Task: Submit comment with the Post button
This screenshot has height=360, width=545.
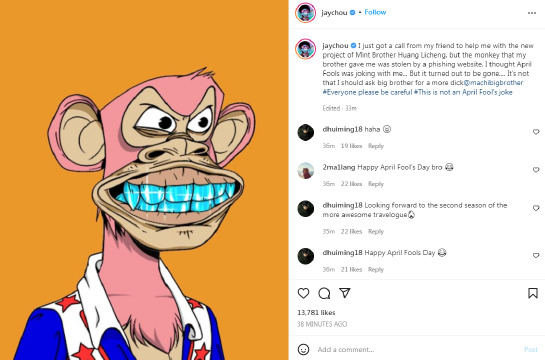Action: [x=531, y=349]
